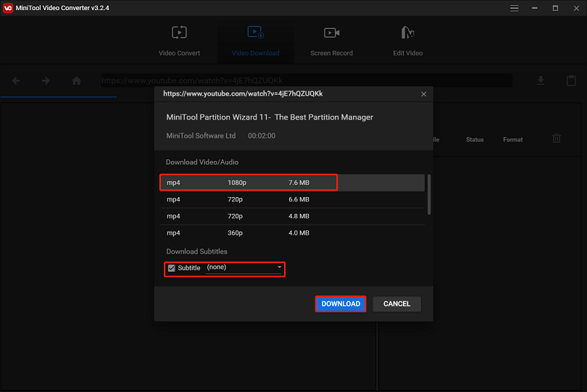This screenshot has height=392, width=587.
Task: Close the download dialog
Action: tap(423, 94)
